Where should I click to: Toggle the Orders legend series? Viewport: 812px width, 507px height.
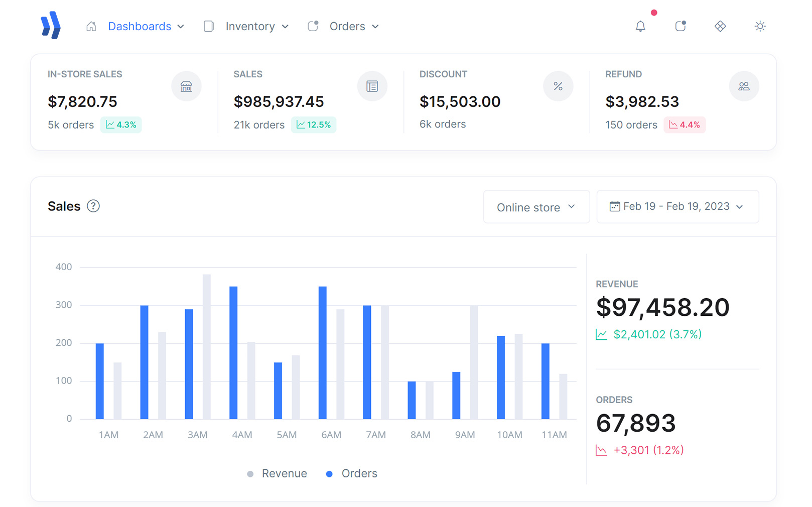(x=351, y=473)
